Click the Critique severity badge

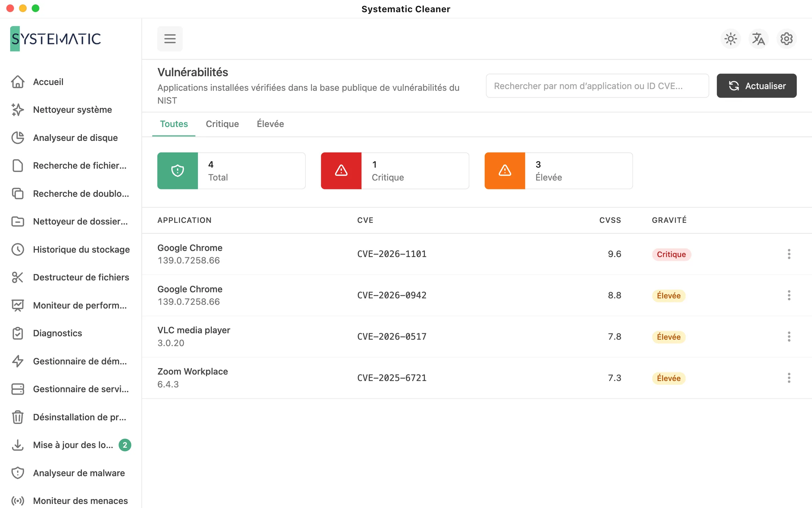pos(671,254)
